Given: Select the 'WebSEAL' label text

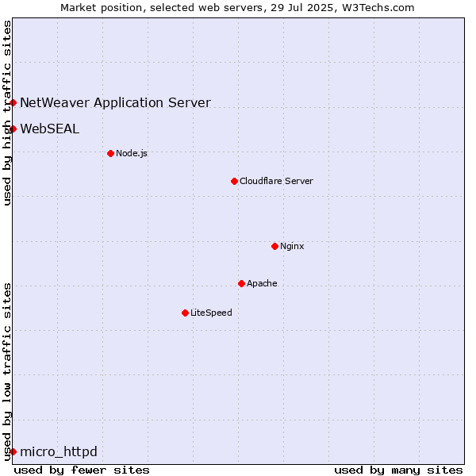Looking at the screenshot, I should click(x=50, y=129).
